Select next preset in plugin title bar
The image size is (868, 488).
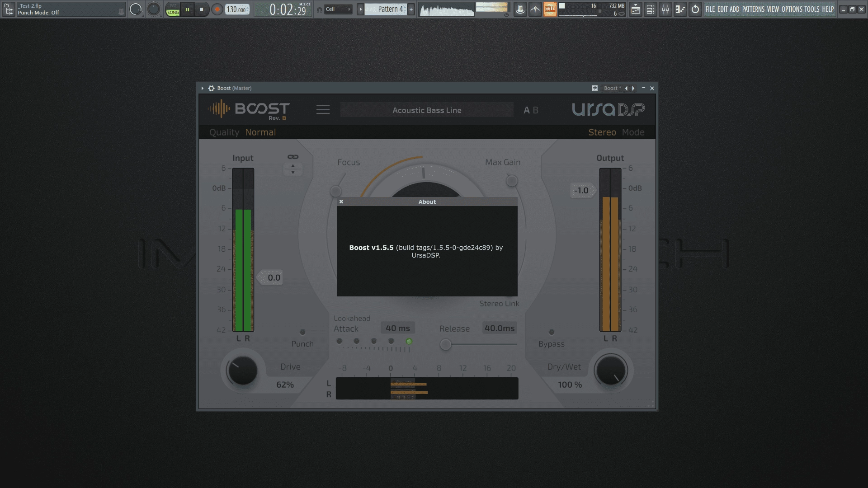[633, 88]
